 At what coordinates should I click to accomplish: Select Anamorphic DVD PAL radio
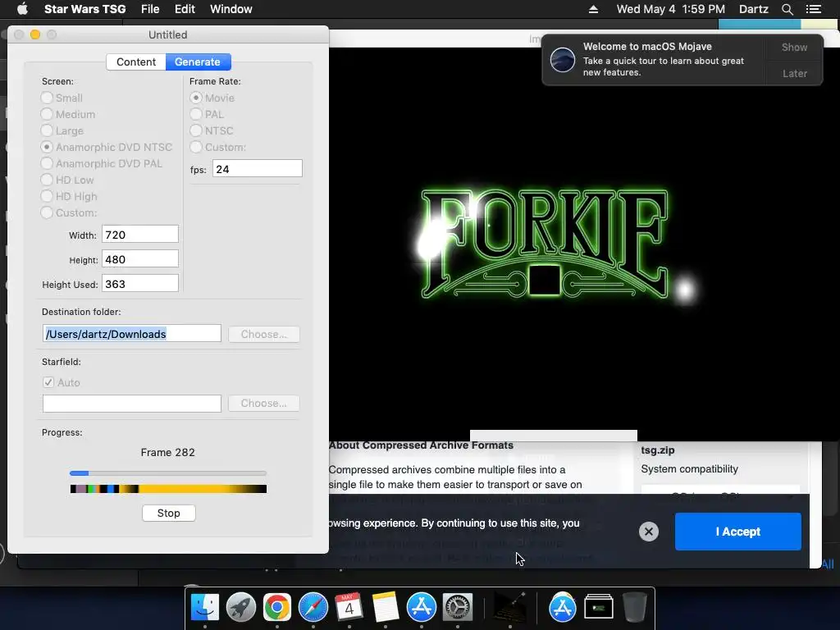click(x=47, y=163)
